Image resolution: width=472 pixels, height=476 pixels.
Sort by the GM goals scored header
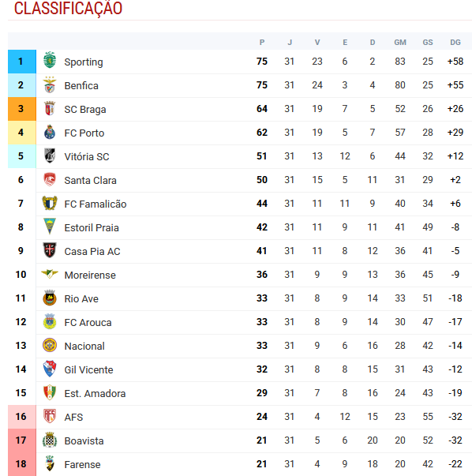pos(400,42)
